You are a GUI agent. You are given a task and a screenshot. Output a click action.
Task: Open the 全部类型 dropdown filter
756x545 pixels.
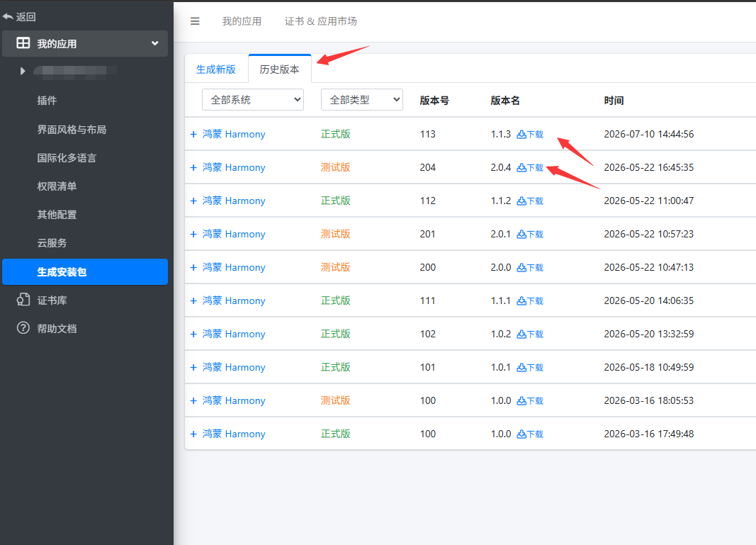(x=361, y=100)
